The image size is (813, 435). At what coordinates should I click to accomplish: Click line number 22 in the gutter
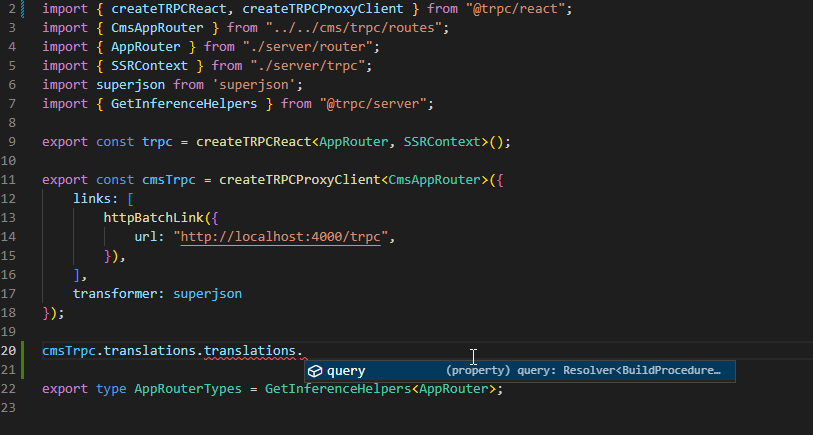(x=8, y=389)
